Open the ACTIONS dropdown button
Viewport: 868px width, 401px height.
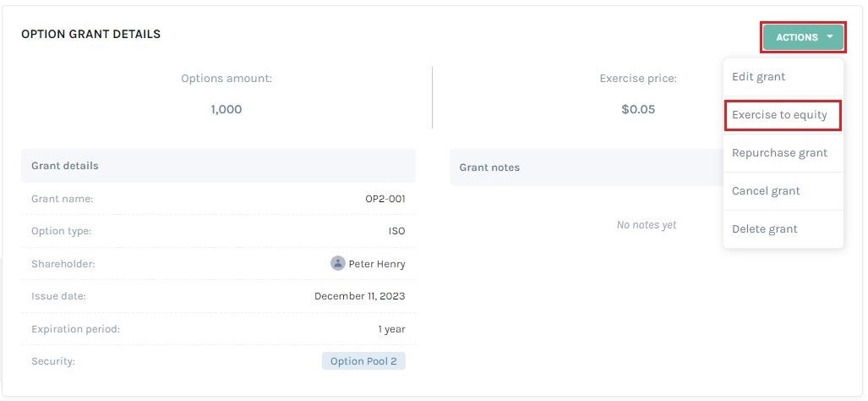click(x=803, y=37)
